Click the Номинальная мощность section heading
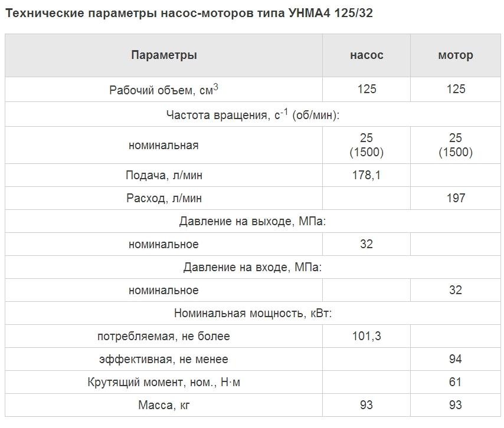 click(253, 314)
